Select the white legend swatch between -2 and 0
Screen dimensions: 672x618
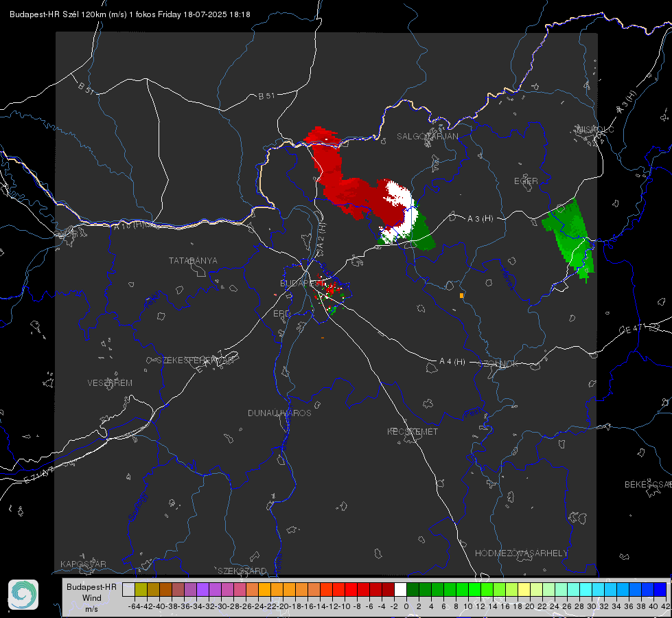(x=400, y=590)
